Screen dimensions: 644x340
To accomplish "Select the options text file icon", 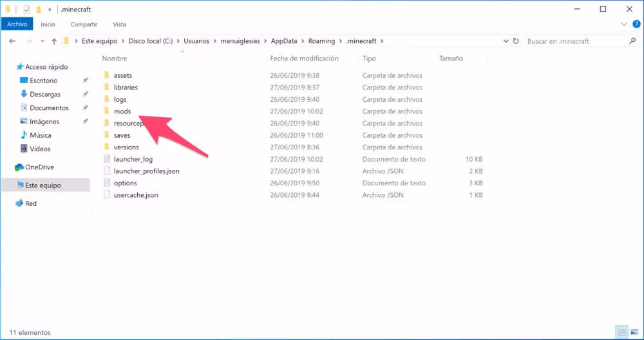I will click(107, 183).
